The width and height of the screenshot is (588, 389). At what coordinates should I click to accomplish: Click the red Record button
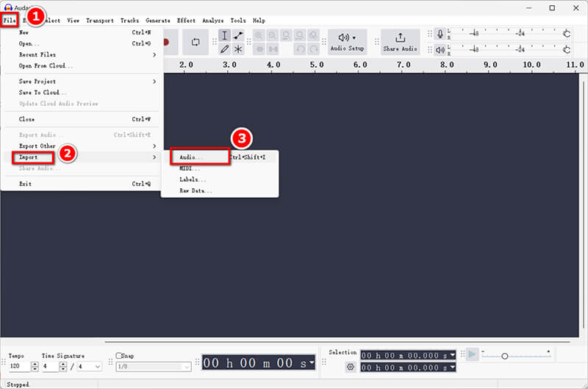166,42
